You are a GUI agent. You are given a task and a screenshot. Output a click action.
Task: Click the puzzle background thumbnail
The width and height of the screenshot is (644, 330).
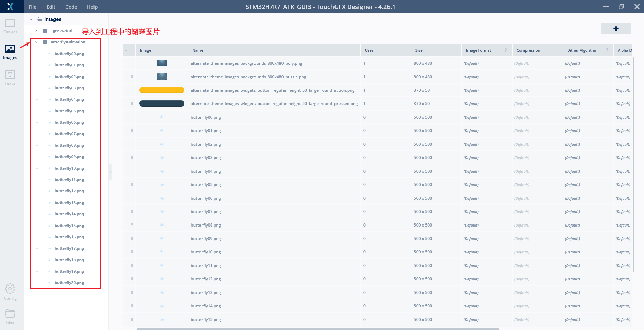162,77
